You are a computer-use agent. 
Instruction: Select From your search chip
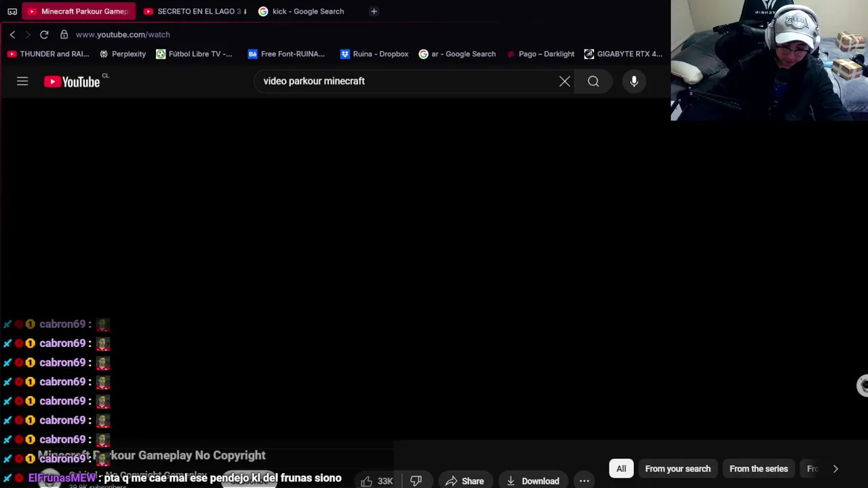click(678, 469)
